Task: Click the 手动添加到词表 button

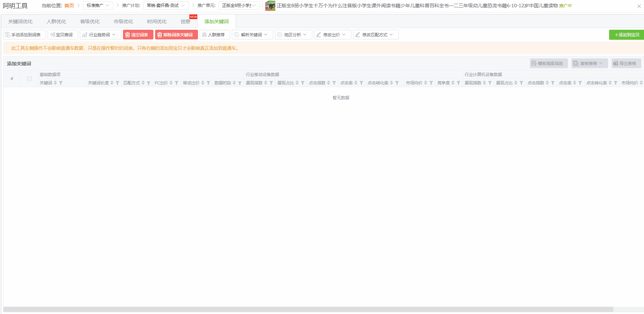Action: click(x=25, y=35)
